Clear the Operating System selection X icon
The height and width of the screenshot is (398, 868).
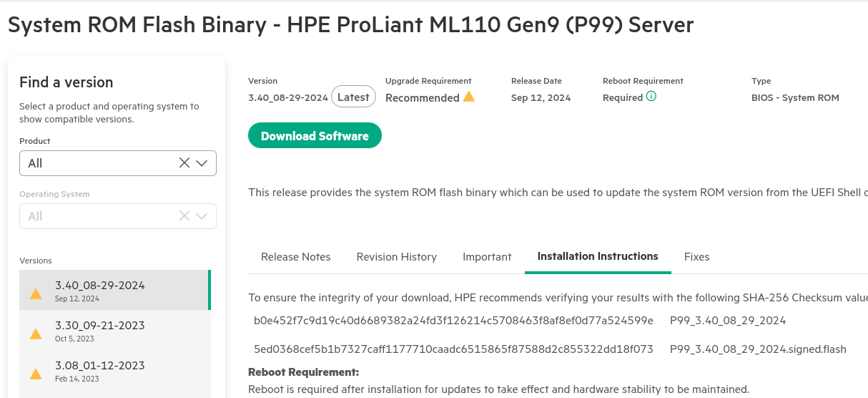184,216
